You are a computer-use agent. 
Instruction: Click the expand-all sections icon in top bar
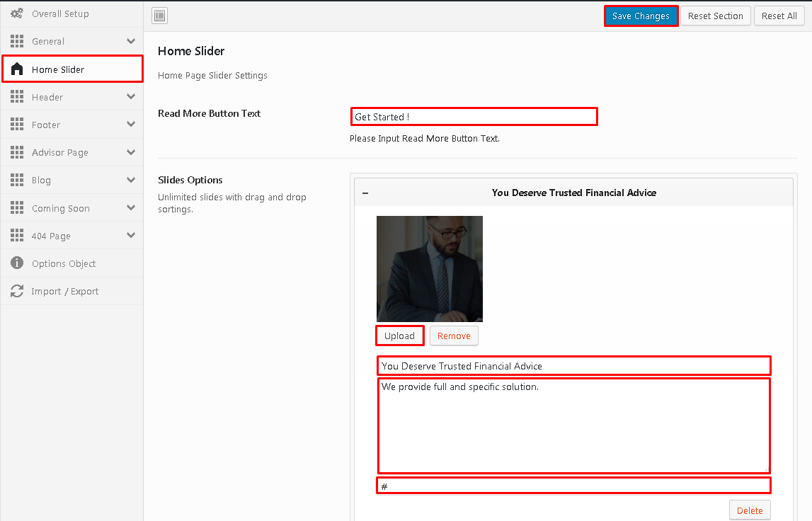[x=159, y=16]
